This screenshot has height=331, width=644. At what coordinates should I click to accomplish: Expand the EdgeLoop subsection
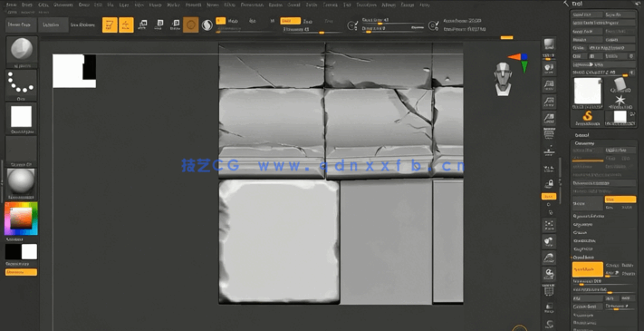point(582,225)
